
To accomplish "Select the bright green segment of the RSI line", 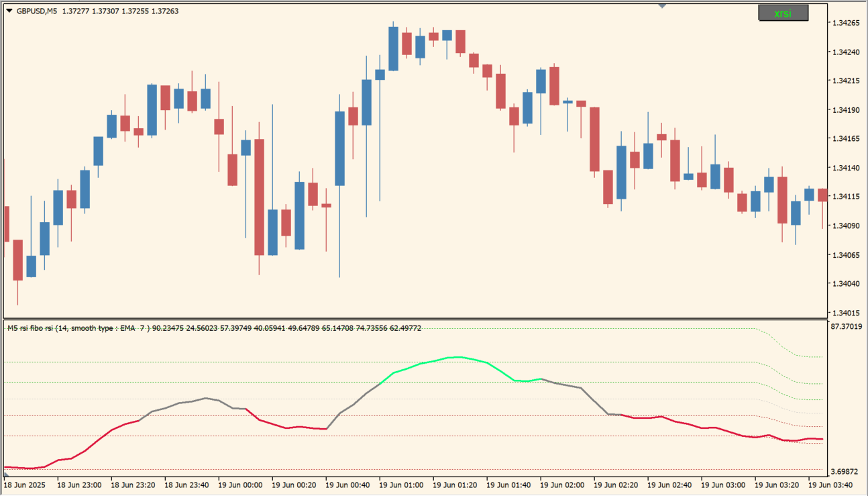I will pyautogui.click(x=459, y=357).
